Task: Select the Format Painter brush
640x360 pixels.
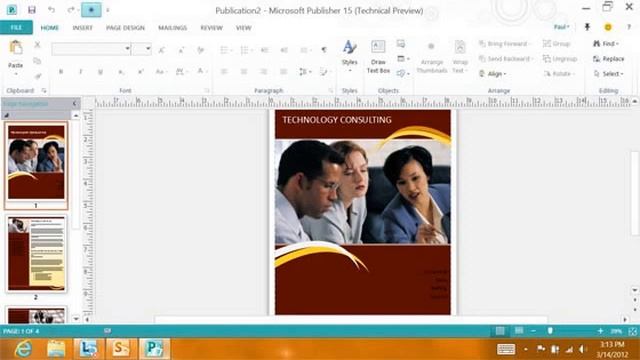Action: 37,76
